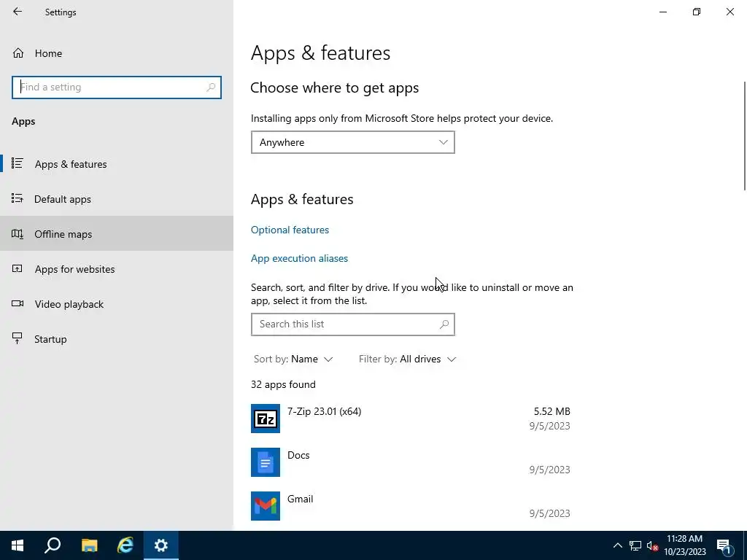Open the Anywhere app source dropdown
Screen dimensions: 747x560
(352, 142)
